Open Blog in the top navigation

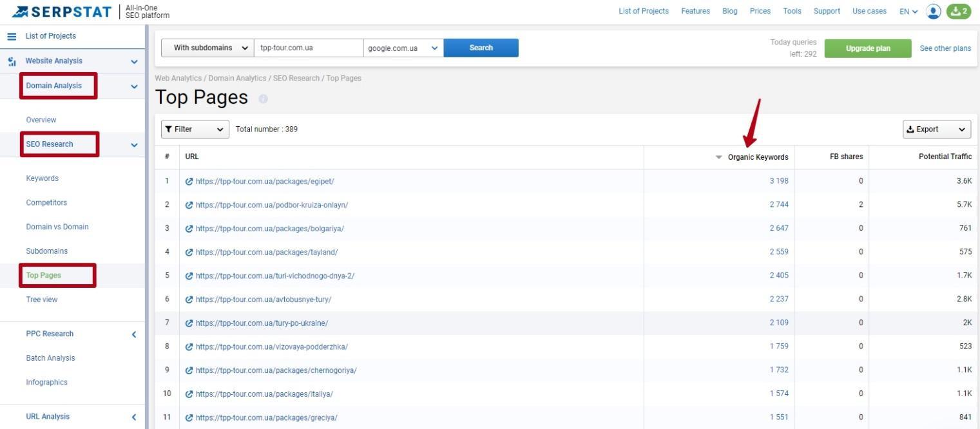pyautogui.click(x=730, y=11)
